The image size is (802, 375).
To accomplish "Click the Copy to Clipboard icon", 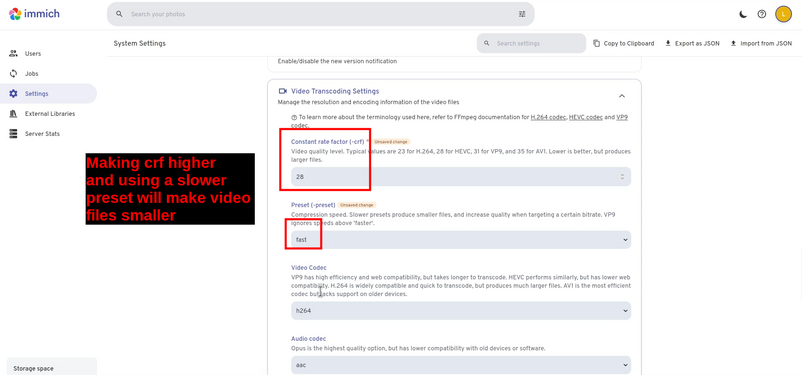I will [596, 43].
